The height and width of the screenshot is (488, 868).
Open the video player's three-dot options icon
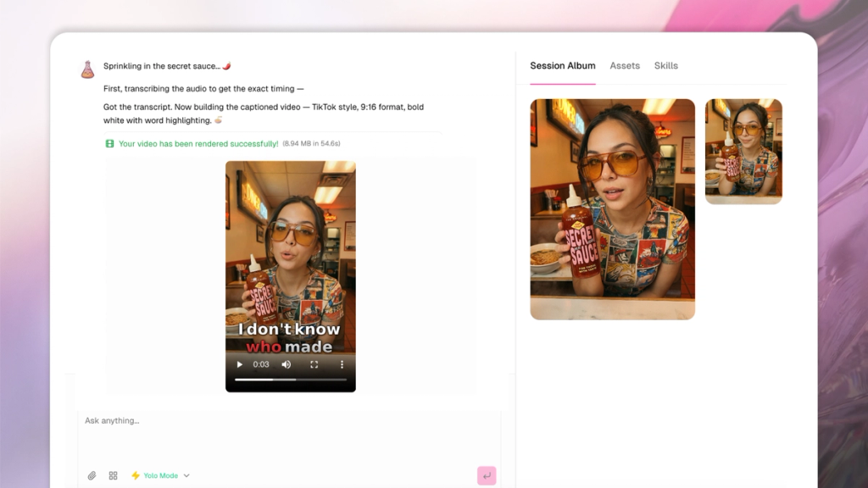coord(342,364)
